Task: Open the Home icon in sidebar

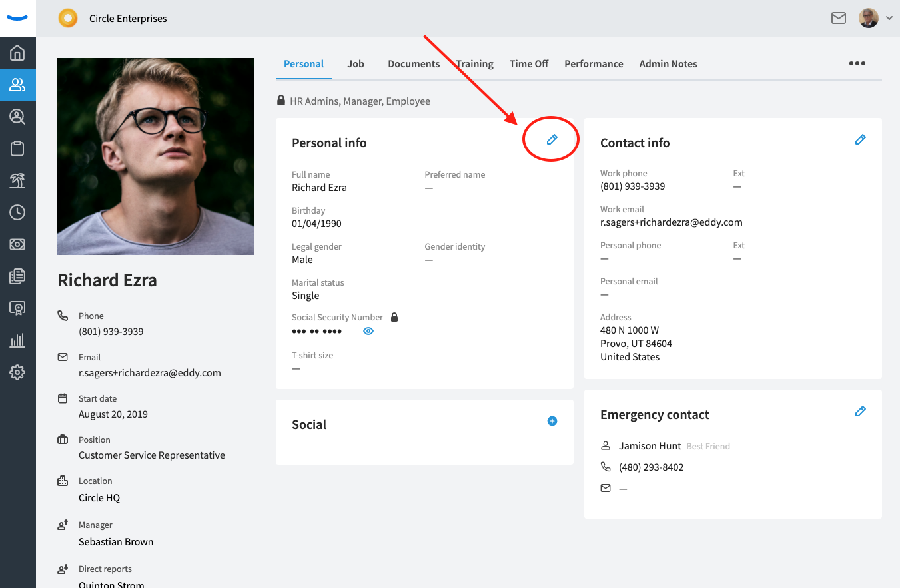Action: [x=17, y=53]
